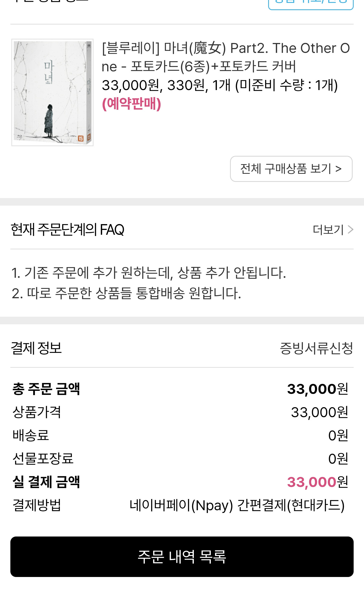Open FAQ about adding items to existing order
Screen dimensions: 364x600
149,273
